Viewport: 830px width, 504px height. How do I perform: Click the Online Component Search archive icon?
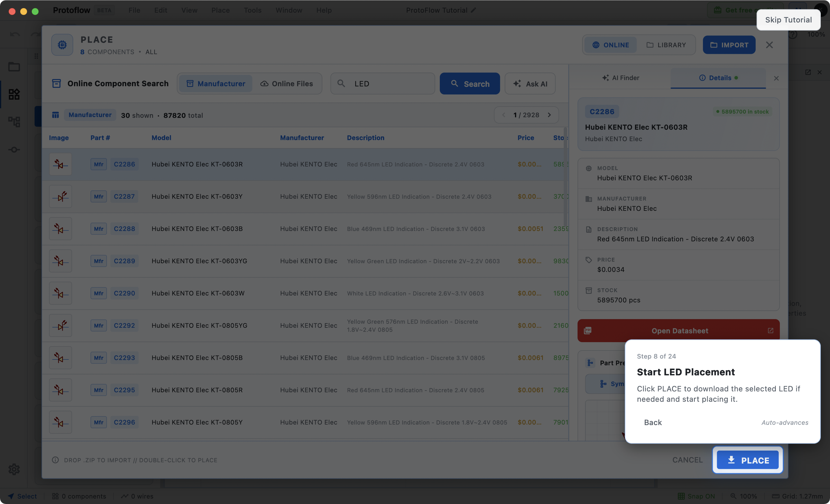(56, 84)
